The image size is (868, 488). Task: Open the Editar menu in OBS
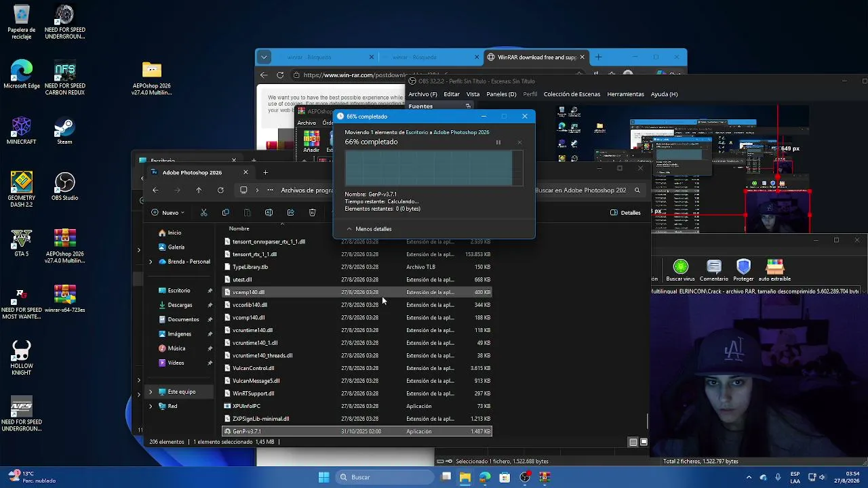point(452,94)
